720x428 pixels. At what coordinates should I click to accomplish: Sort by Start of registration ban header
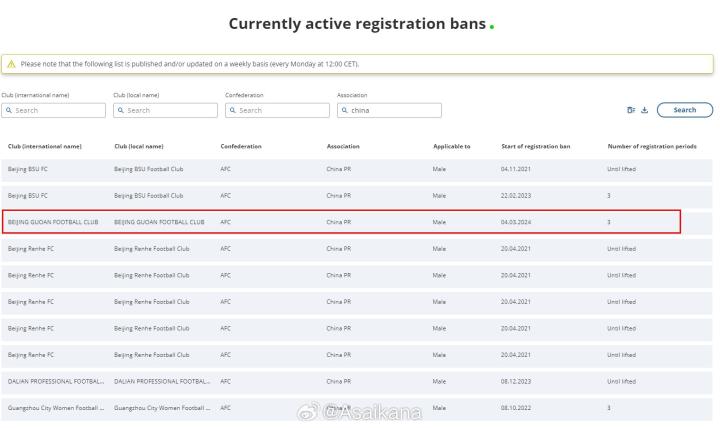click(x=535, y=147)
